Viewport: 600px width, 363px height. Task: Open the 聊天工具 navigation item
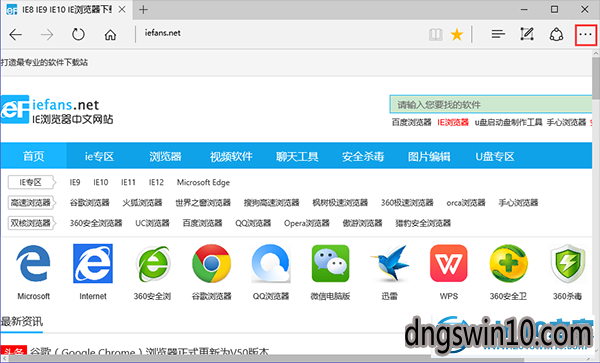coord(297,156)
